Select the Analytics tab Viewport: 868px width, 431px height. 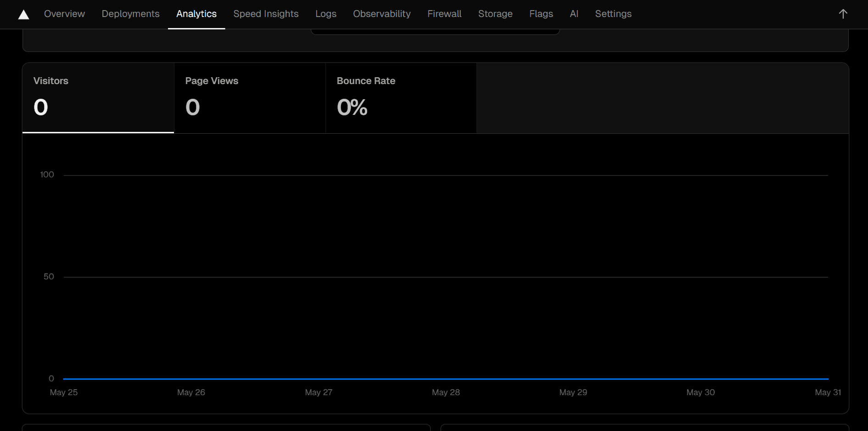point(196,14)
